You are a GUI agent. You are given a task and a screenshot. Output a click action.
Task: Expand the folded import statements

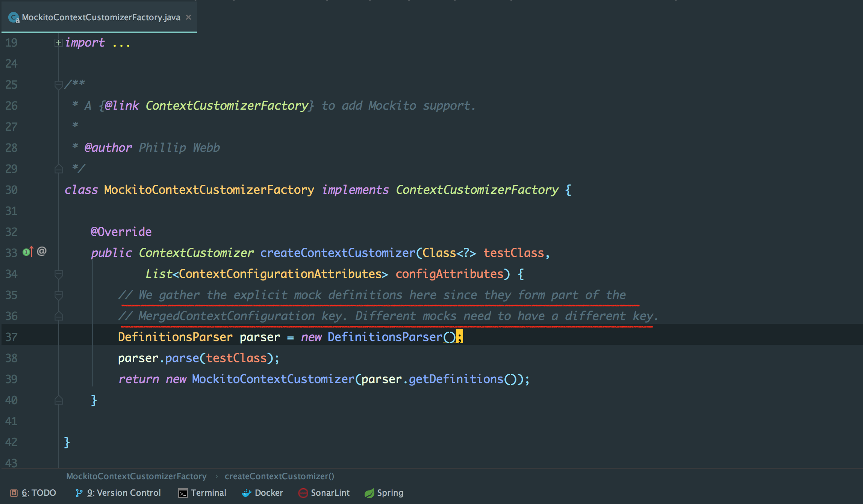tap(59, 43)
